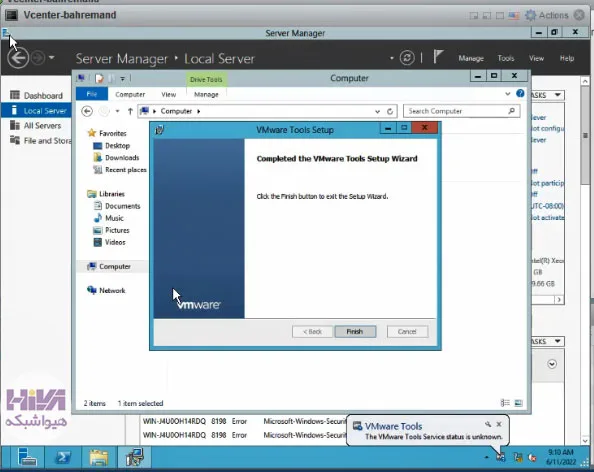Collapse the events section with the round chevron
The height and width of the screenshot is (472, 594).
(552, 364)
